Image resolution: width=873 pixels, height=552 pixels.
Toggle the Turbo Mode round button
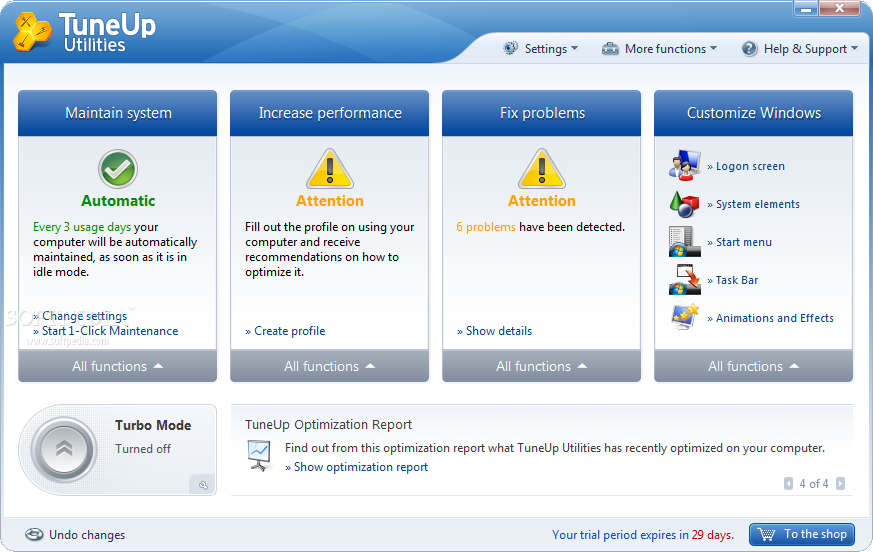pyautogui.click(x=64, y=450)
